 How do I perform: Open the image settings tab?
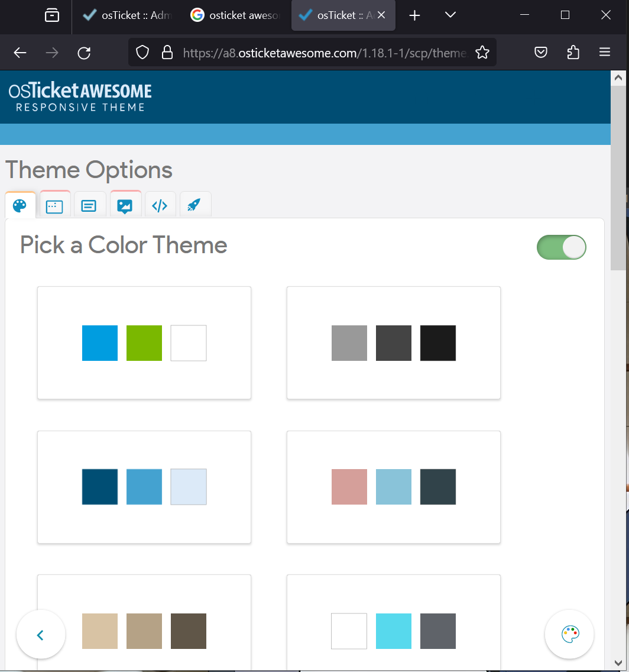pos(125,205)
